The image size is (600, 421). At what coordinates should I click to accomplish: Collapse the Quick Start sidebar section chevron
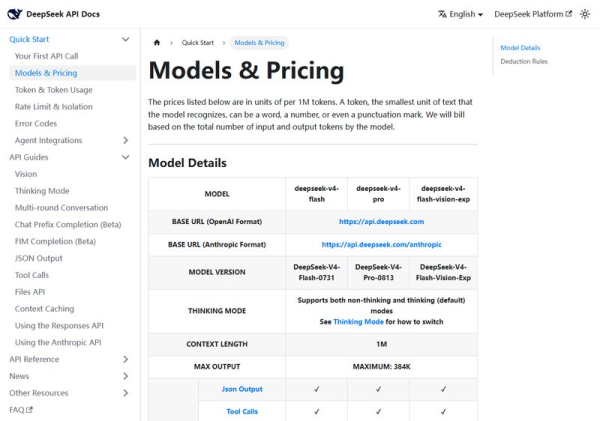(x=126, y=39)
